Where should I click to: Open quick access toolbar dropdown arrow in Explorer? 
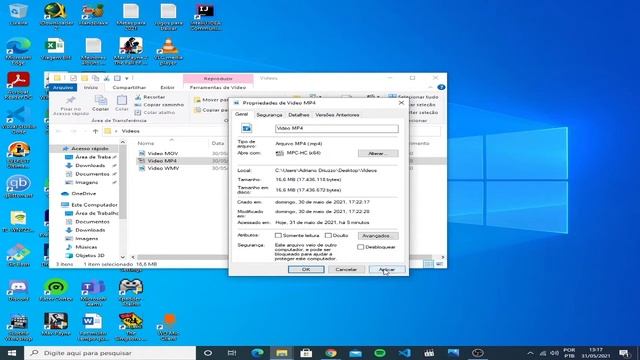[127, 78]
